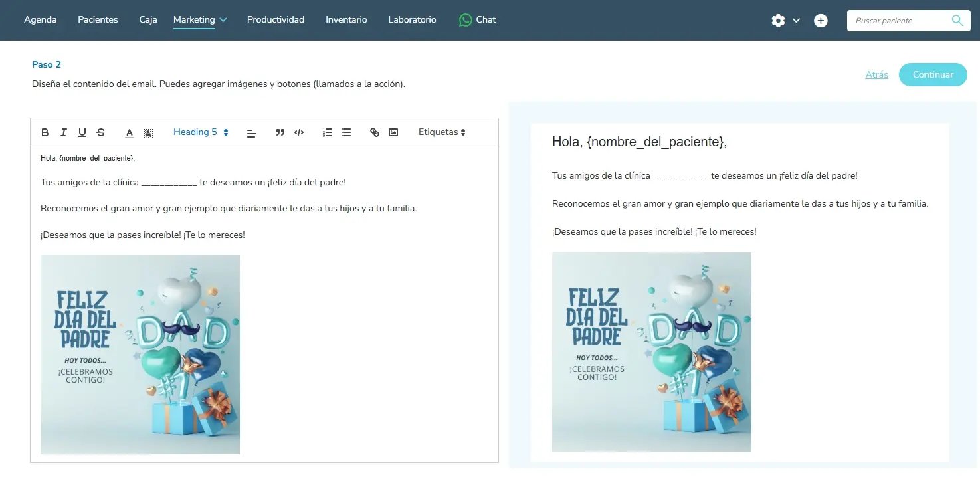Toggle italic text style

pyautogui.click(x=64, y=132)
